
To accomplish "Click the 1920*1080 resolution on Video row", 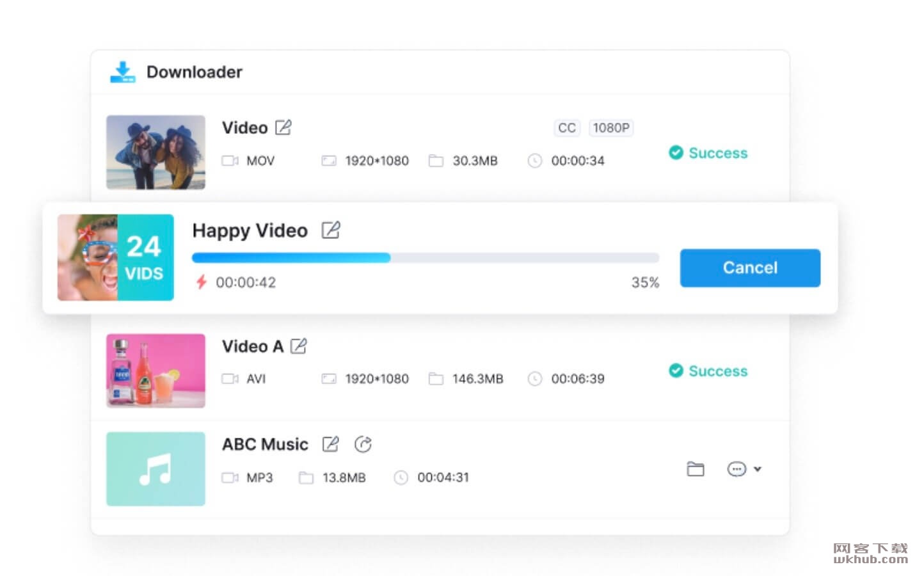I will (377, 161).
